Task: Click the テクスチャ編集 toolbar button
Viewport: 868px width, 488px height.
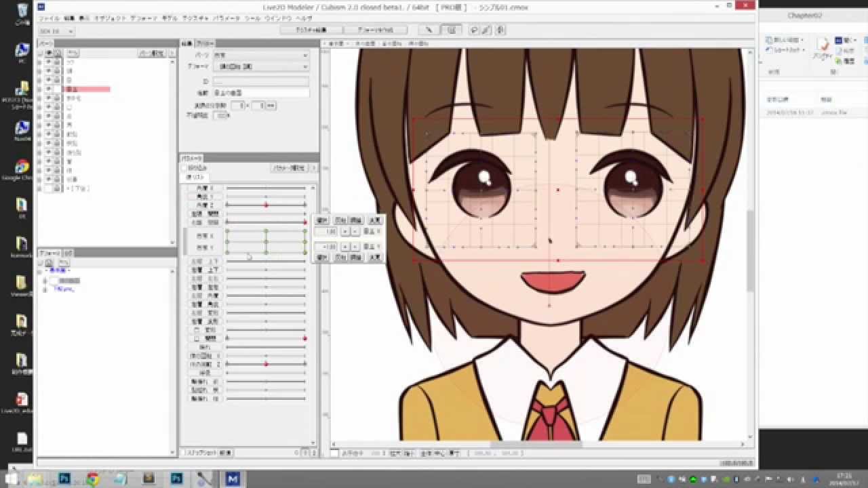Action: (x=311, y=30)
